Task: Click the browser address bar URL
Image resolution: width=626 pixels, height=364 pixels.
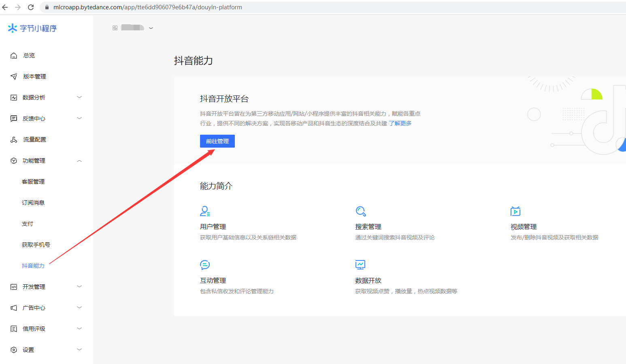Action: pos(148,7)
